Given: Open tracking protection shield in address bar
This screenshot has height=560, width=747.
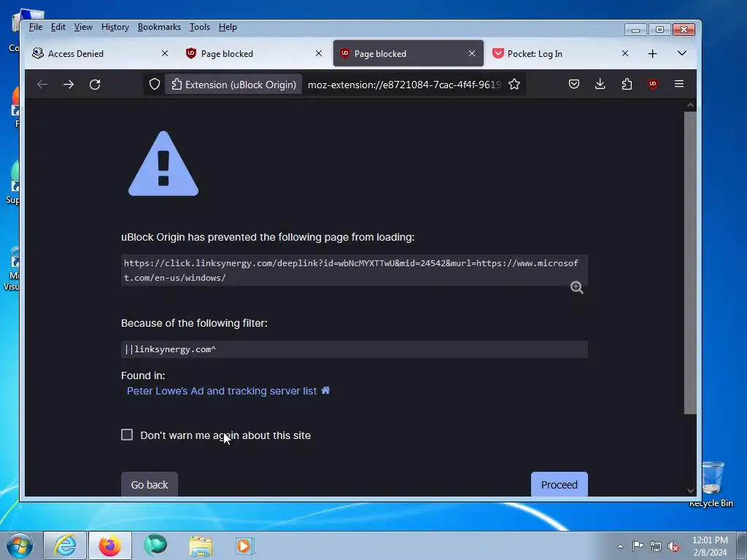Looking at the screenshot, I should click(155, 85).
